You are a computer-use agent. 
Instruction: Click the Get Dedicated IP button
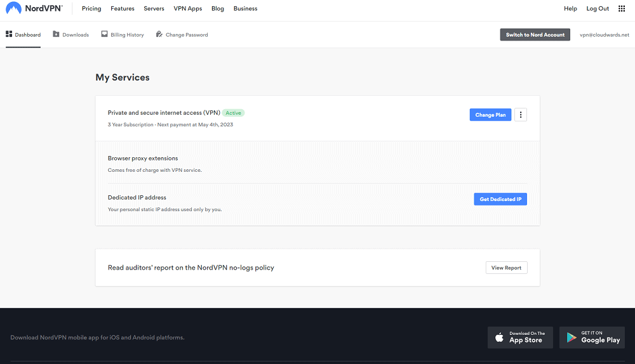(500, 199)
